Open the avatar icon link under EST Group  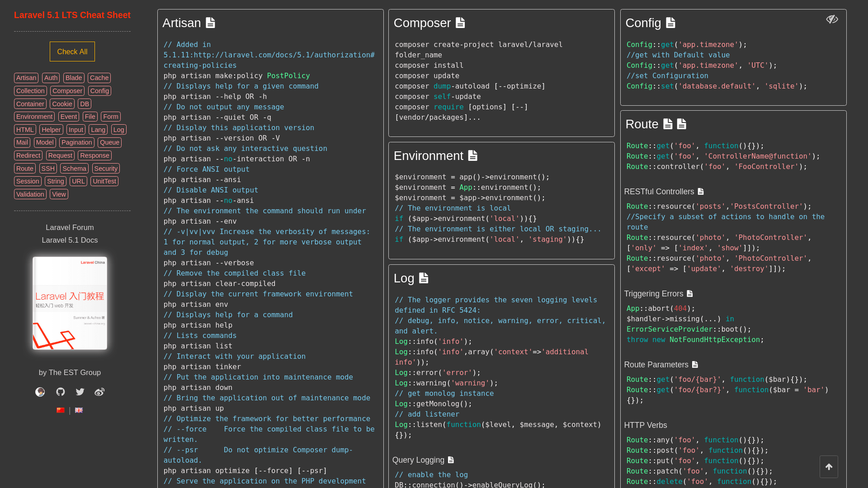coord(40,392)
